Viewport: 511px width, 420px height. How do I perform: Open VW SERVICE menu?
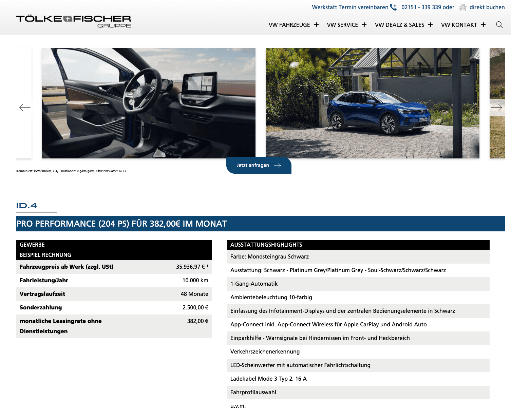[342, 25]
